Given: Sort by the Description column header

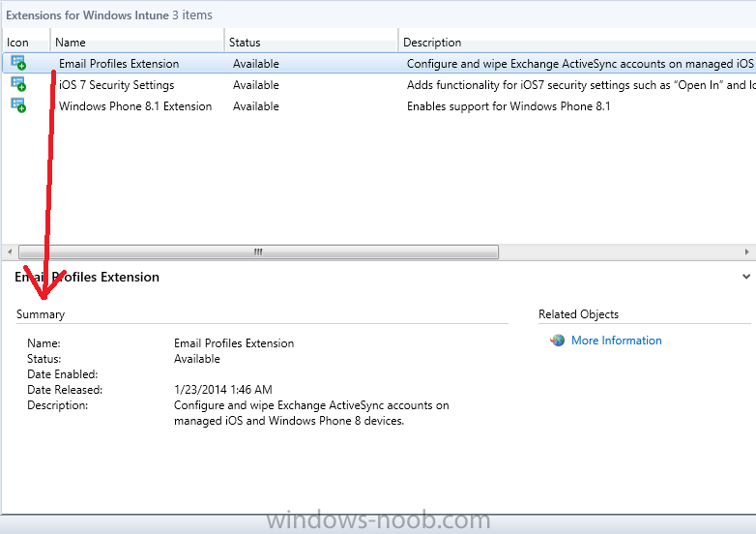Looking at the screenshot, I should (577, 43).
